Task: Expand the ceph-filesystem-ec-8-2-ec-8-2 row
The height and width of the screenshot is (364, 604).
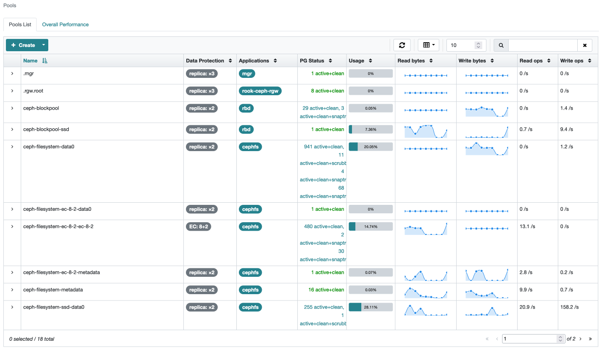Action: tap(12, 226)
